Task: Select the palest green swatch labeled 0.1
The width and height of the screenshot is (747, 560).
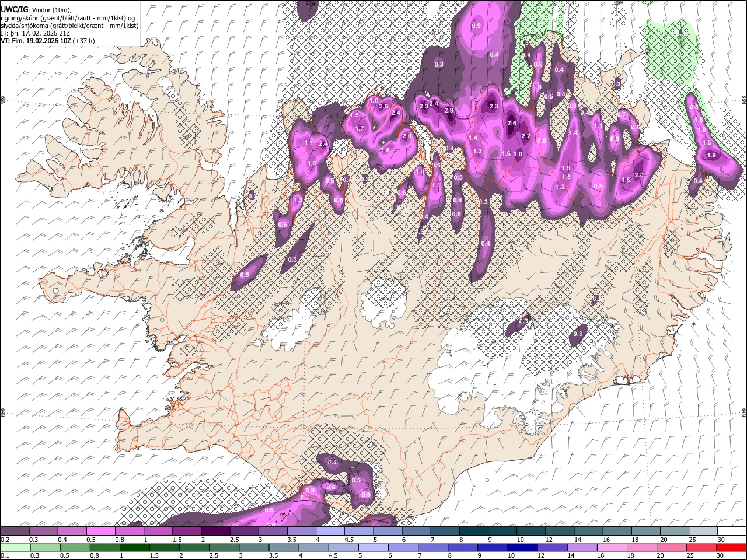Action: click(16, 547)
